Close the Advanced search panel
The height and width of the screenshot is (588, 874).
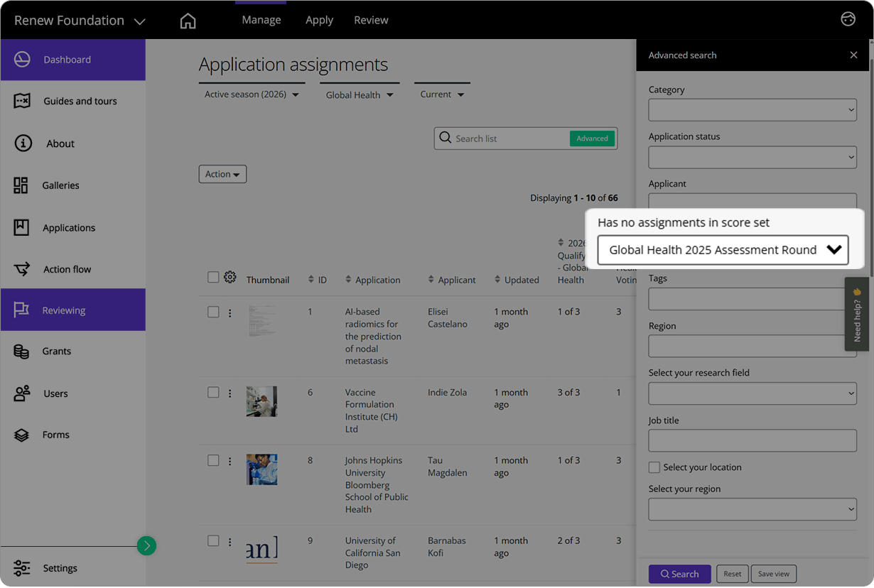pos(853,55)
